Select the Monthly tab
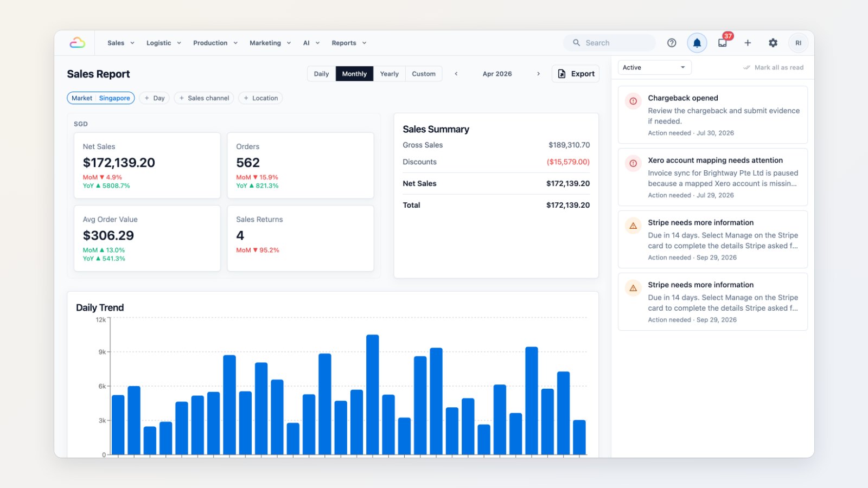 tap(354, 74)
